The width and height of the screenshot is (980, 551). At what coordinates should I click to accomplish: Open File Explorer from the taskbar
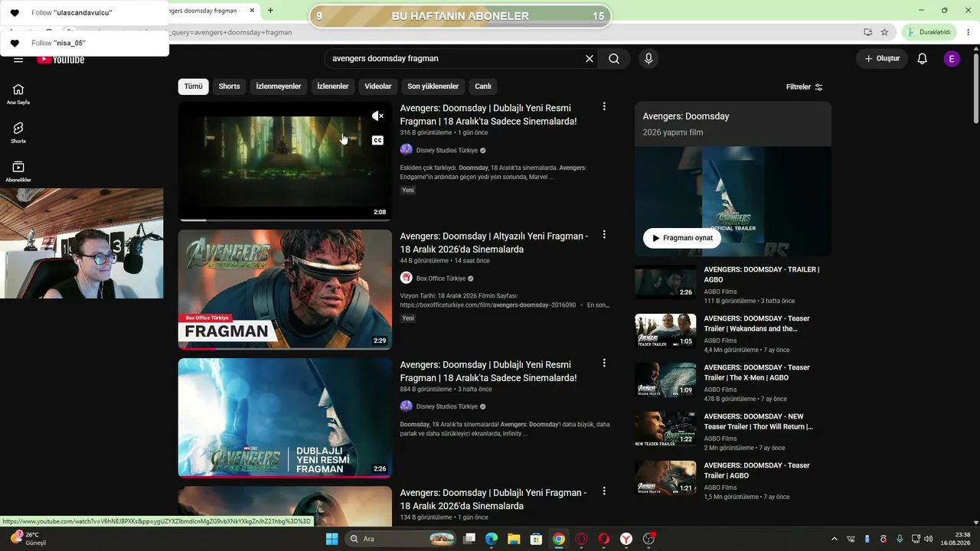514,539
